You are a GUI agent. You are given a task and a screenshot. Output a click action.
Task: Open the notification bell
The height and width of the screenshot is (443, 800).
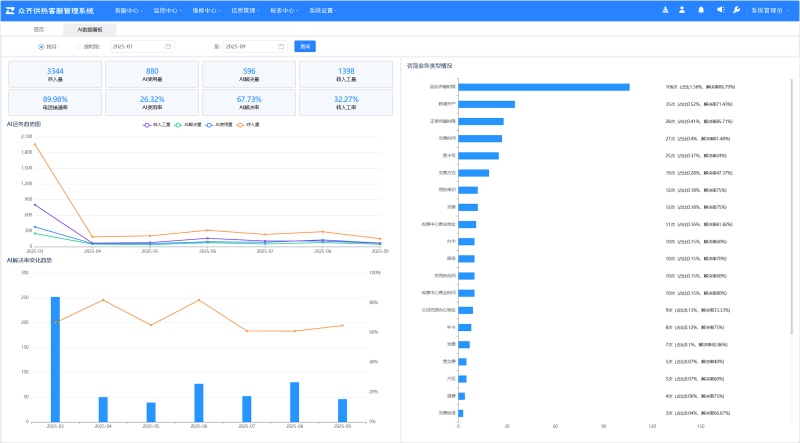(700, 10)
